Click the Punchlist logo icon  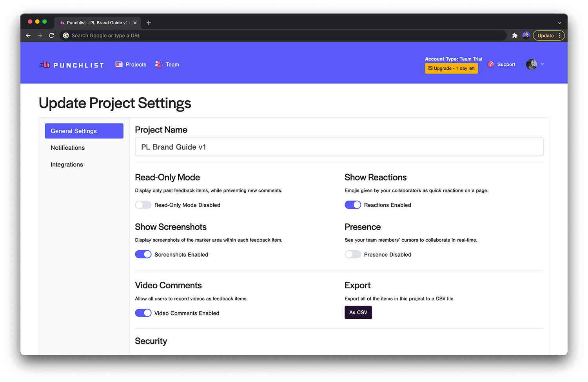tap(45, 65)
